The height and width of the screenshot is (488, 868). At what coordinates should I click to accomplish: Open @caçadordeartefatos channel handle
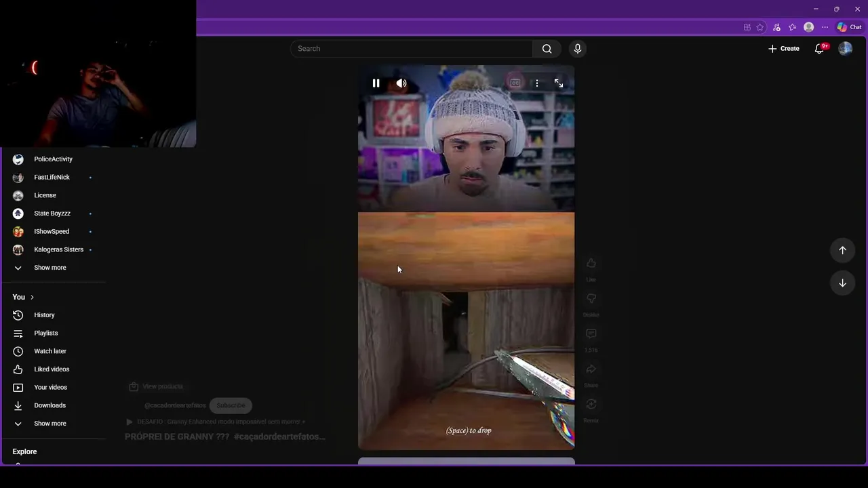(175, 405)
